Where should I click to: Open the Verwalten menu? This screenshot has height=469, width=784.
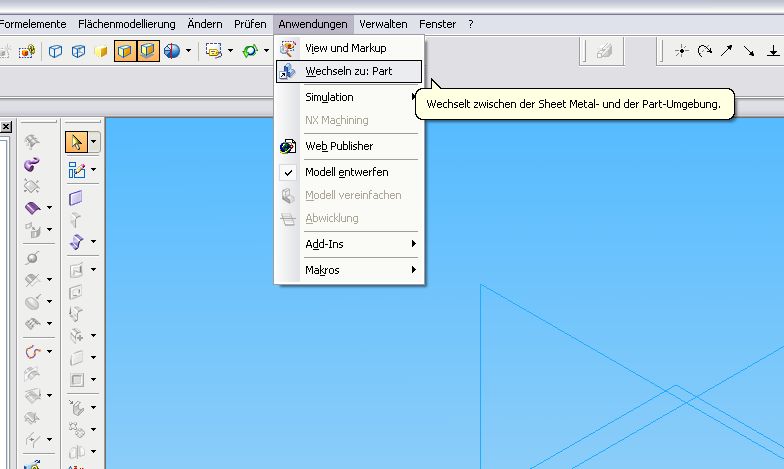click(383, 24)
